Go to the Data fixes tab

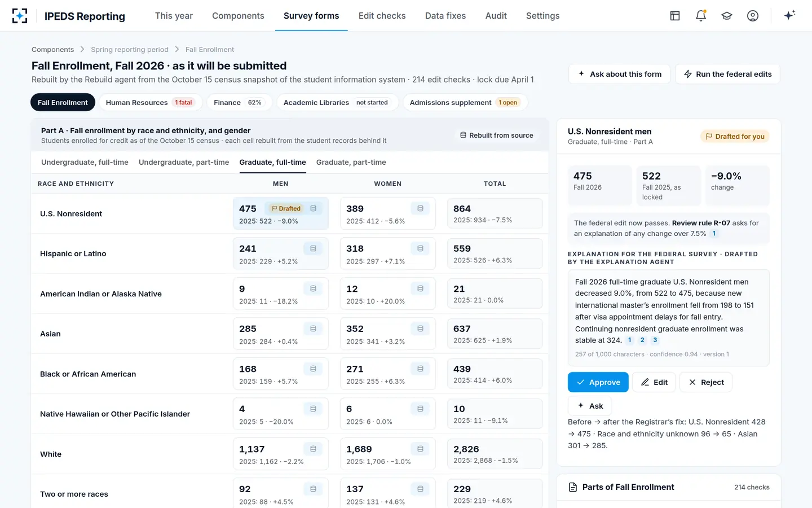pyautogui.click(x=445, y=16)
